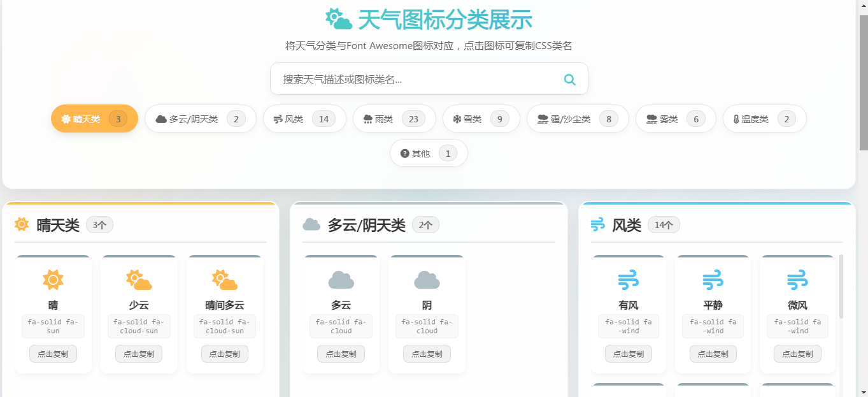
Task: Click fa-cloud-sun code under 晴间多云
Action: point(225,326)
